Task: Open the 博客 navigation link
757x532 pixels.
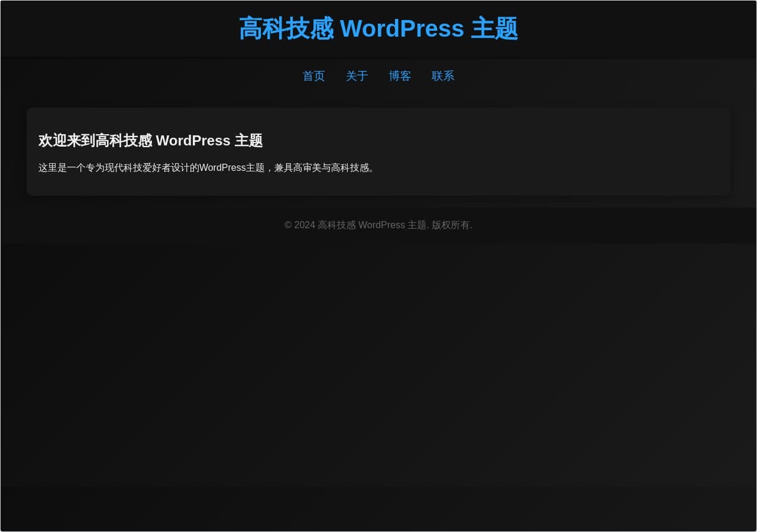Action: (400, 76)
